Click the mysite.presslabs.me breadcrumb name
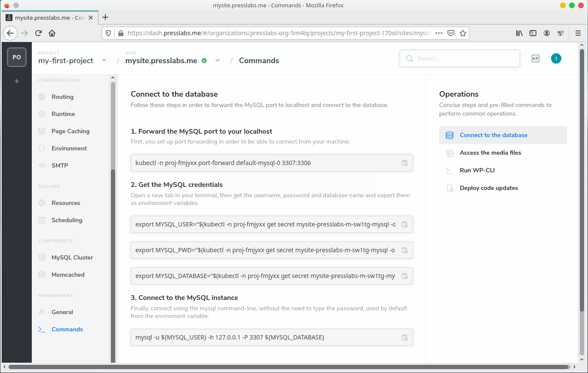This screenshot has height=373, width=588. click(x=161, y=61)
